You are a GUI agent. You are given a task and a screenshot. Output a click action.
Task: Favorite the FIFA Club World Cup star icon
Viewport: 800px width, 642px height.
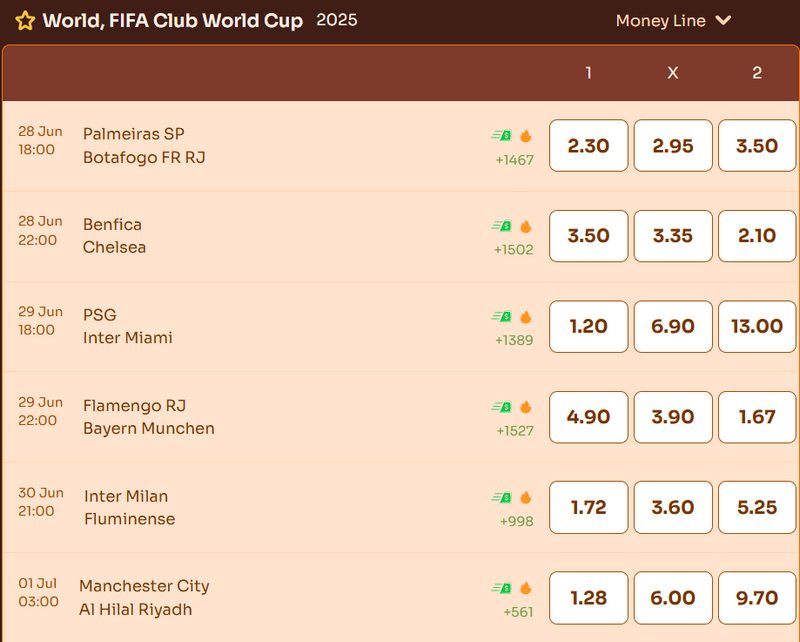[x=25, y=21]
